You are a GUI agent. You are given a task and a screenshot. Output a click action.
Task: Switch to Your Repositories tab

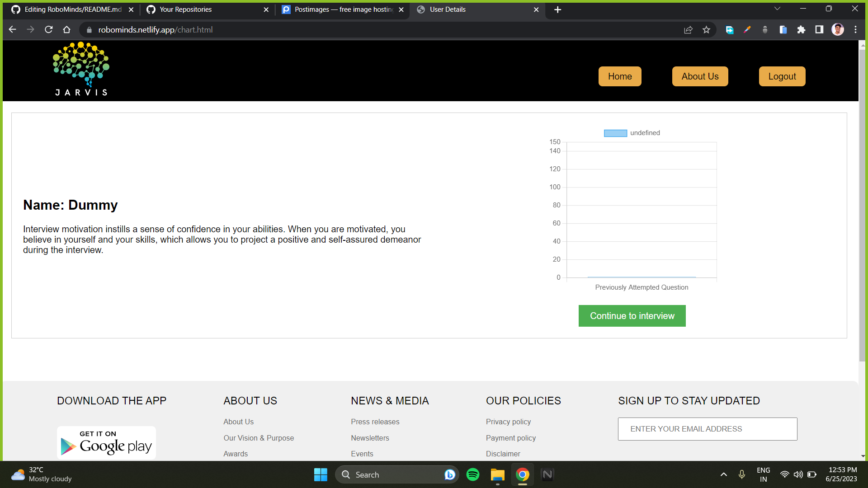click(207, 9)
